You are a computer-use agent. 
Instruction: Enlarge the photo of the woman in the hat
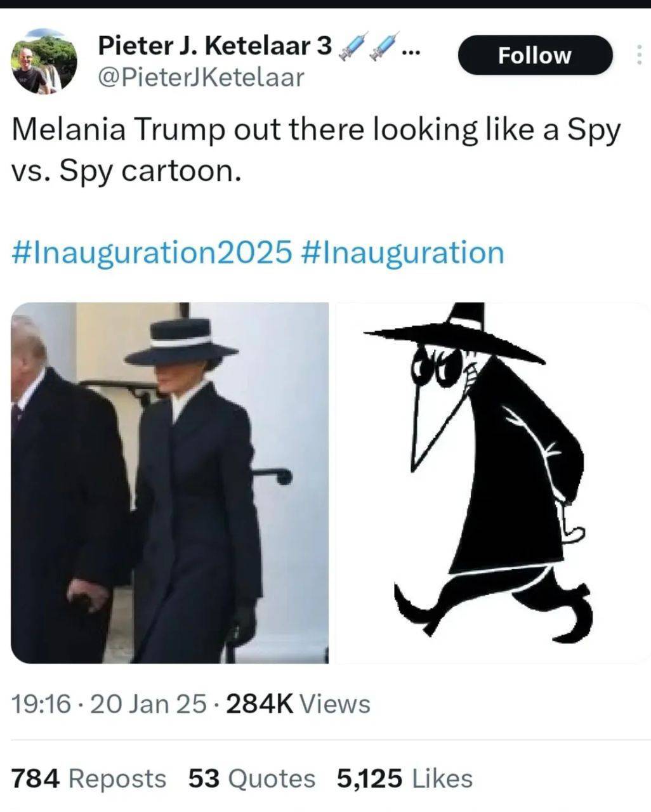point(169,483)
